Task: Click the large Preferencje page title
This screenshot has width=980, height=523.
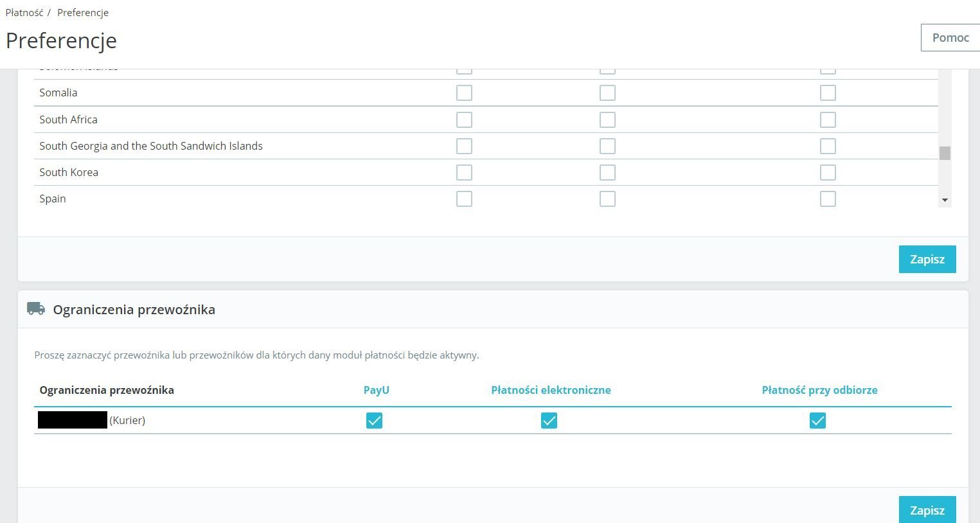Action: [x=61, y=40]
